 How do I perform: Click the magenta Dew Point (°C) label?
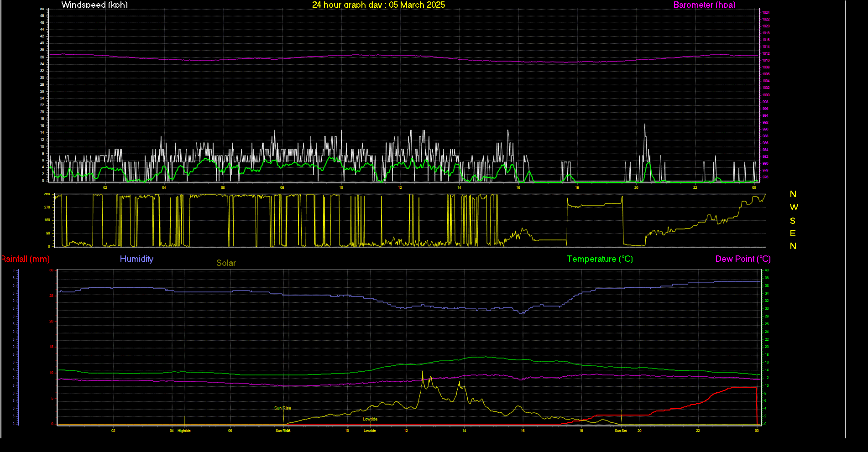pyautogui.click(x=743, y=259)
